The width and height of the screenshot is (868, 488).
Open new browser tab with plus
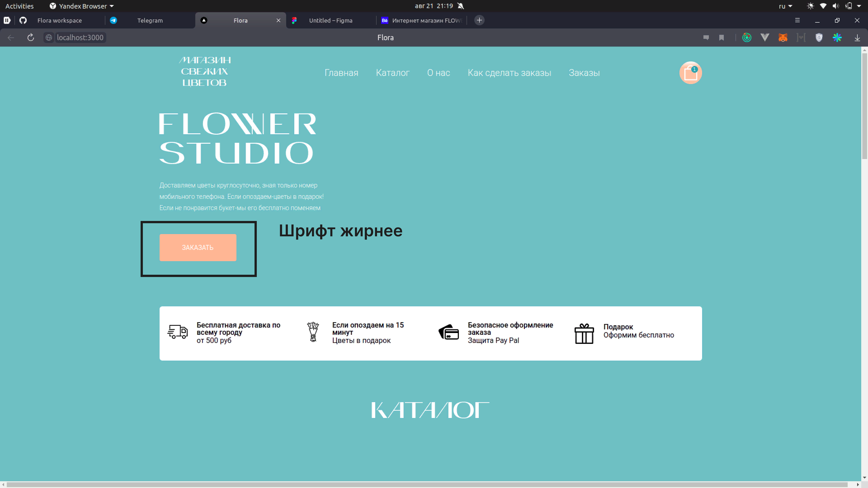[479, 20]
